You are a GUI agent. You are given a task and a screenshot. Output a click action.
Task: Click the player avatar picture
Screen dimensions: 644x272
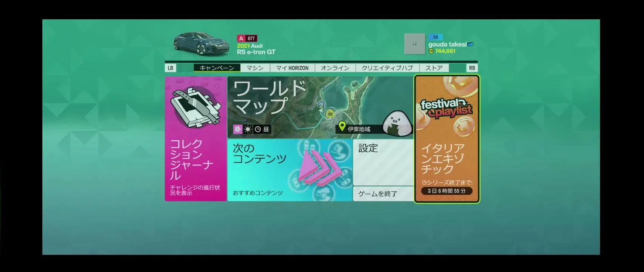pyautogui.click(x=414, y=44)
